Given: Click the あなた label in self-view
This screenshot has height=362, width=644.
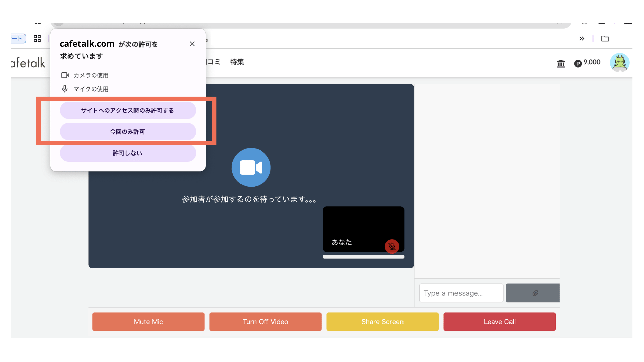Looking at the screenshot, I should pos(341,242).
